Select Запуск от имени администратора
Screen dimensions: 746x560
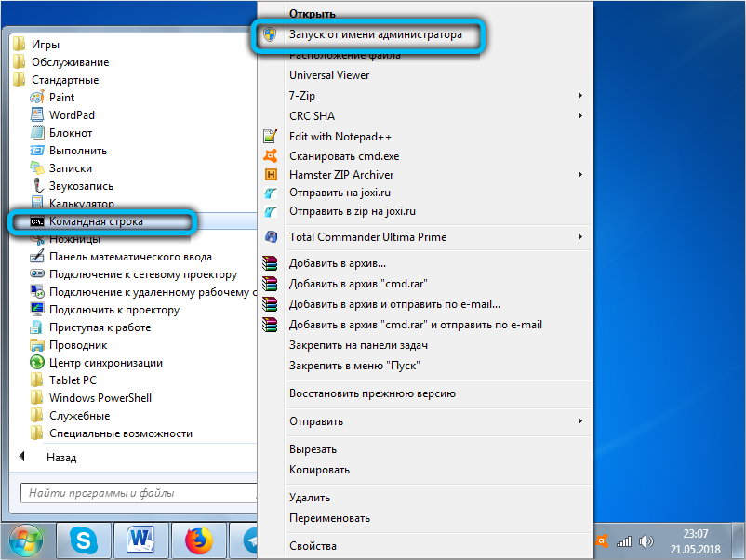375,34
